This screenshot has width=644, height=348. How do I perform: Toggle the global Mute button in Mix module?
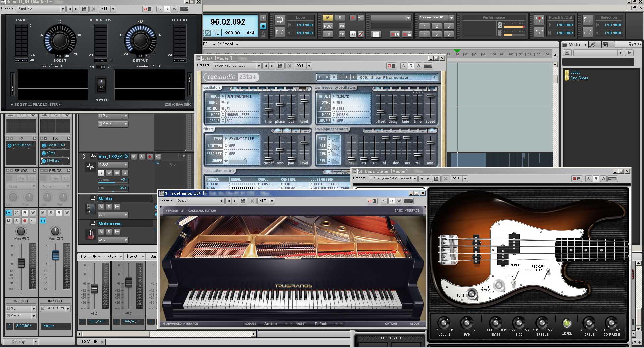pos(328,18)
